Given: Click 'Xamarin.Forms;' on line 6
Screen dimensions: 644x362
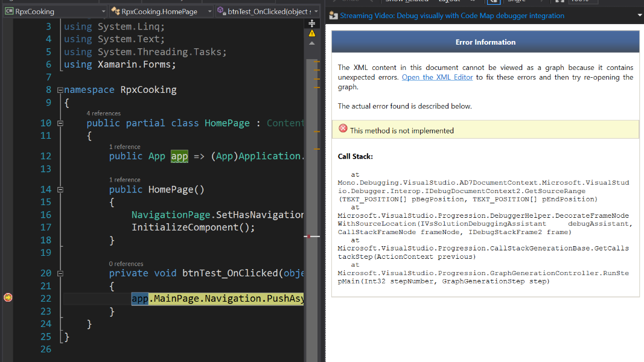Looking at the screenshot, I should point(137,65).
